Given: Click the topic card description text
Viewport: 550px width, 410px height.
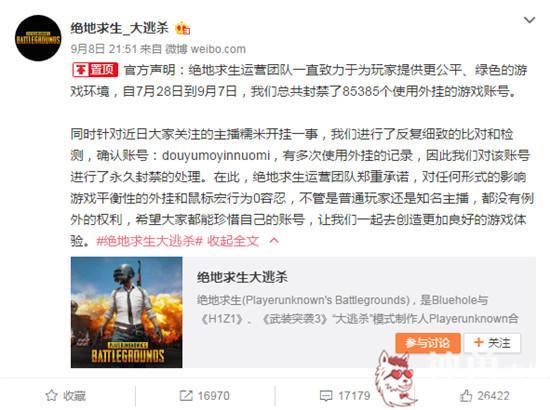Looking at the screenshot, I should coord(357,309).
